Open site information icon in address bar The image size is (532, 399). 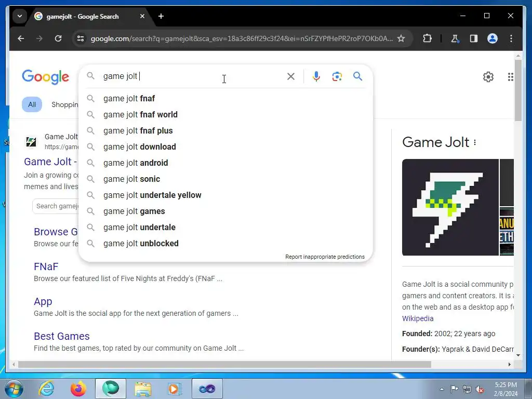pyautogui.click(x=81, y=38)
